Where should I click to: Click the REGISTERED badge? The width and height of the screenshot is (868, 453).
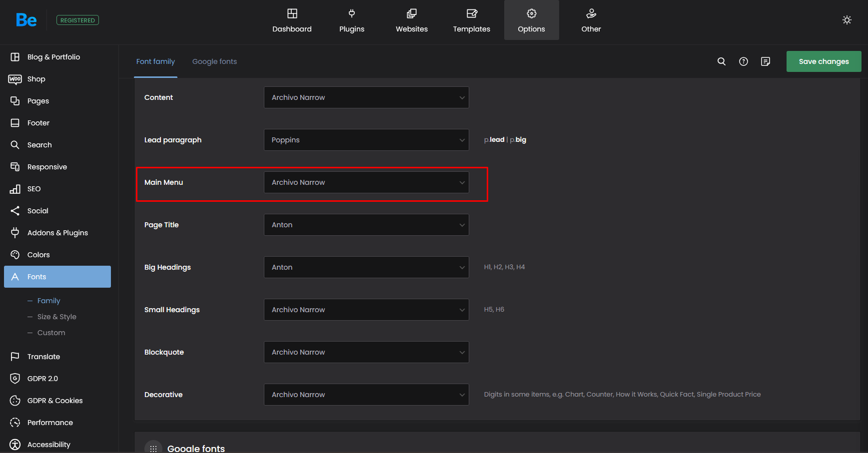pyautogui.click(x=77, y=20)
